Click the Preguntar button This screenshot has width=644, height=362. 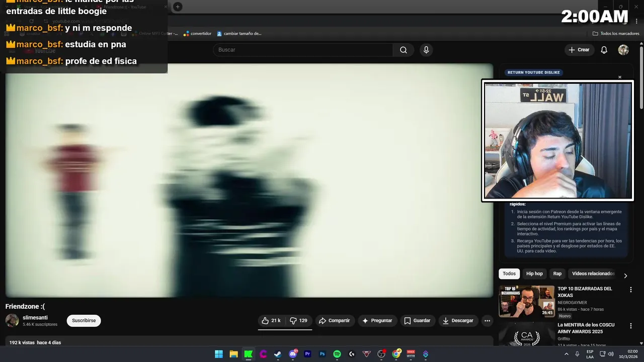(377, 321)
